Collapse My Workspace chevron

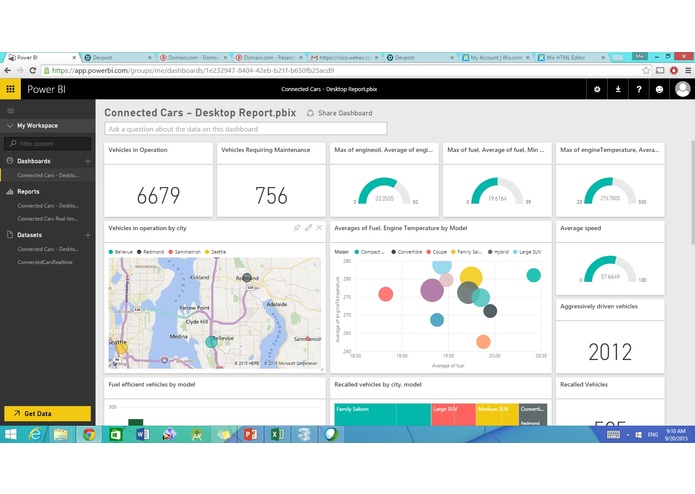click(x=10, y=126)
